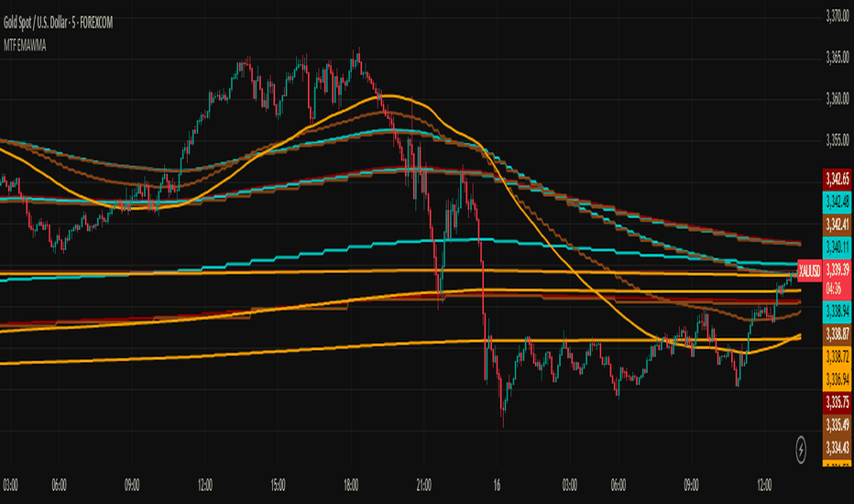Click the orange 3,336.94 price label
The image size is (854, 504).
(837, 379)
